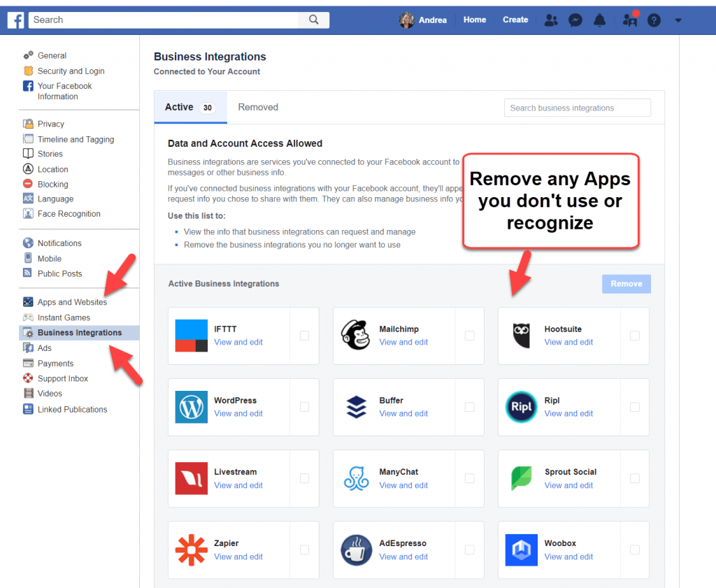Click the Support Inbox lifebuoy icon
The height and width of the screenshot is (588, 716).
28,378
